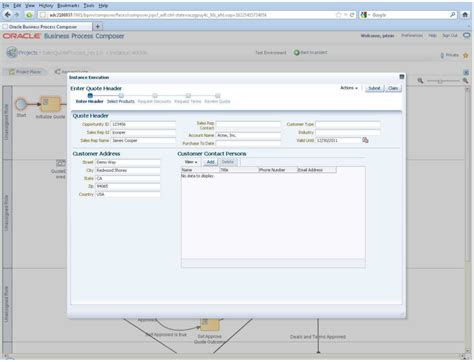This screenshot has width=474, height=362.
Task: Open the Actions dropdown
Action: [349, 88]
